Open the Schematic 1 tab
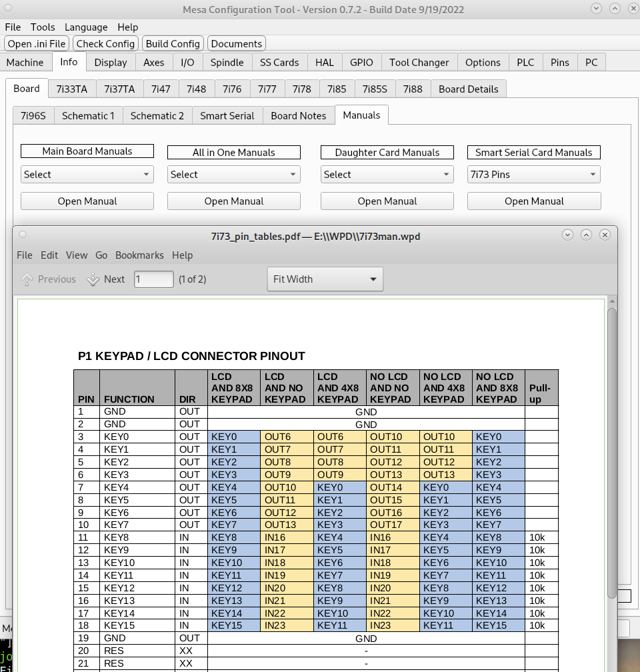This screenshot has height=672, width=640. tap(88, 116)
